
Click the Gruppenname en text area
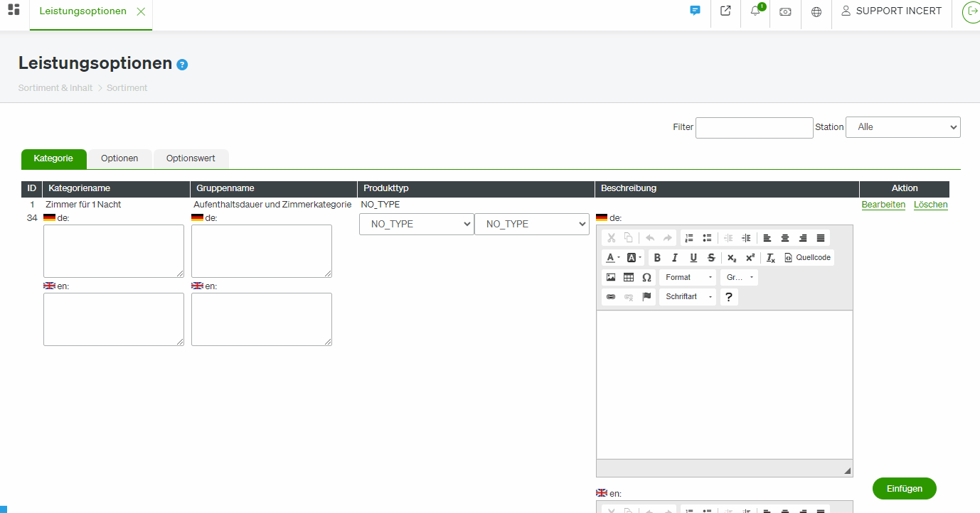[262, 319]
